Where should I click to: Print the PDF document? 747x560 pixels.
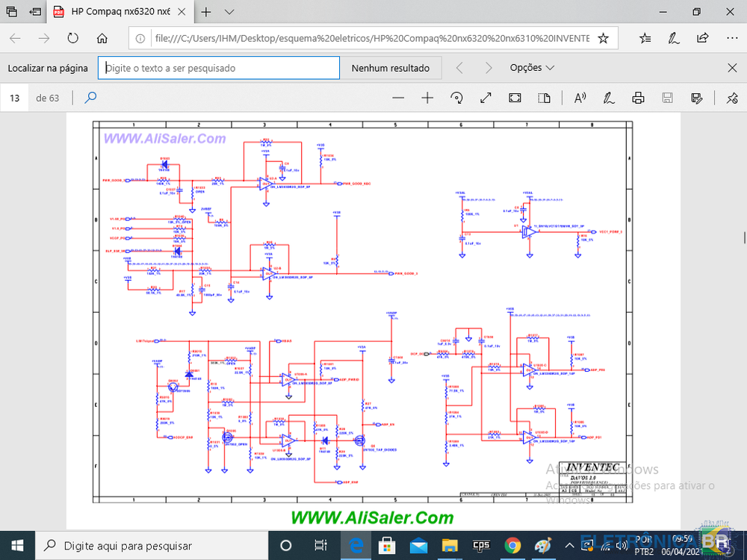638,98
